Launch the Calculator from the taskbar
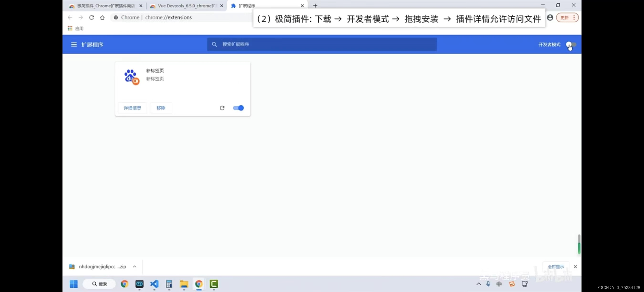Screen dimensions: 644x292 click(x=169, y=284)
